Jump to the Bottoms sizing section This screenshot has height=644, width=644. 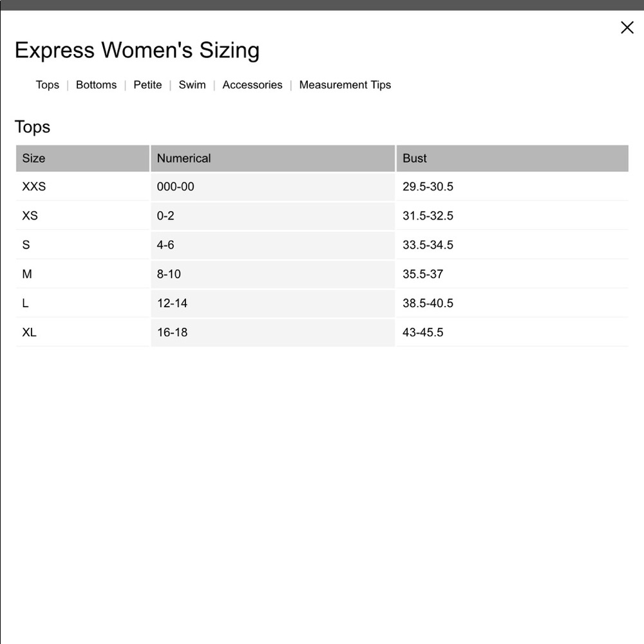(x=96, y=84)
